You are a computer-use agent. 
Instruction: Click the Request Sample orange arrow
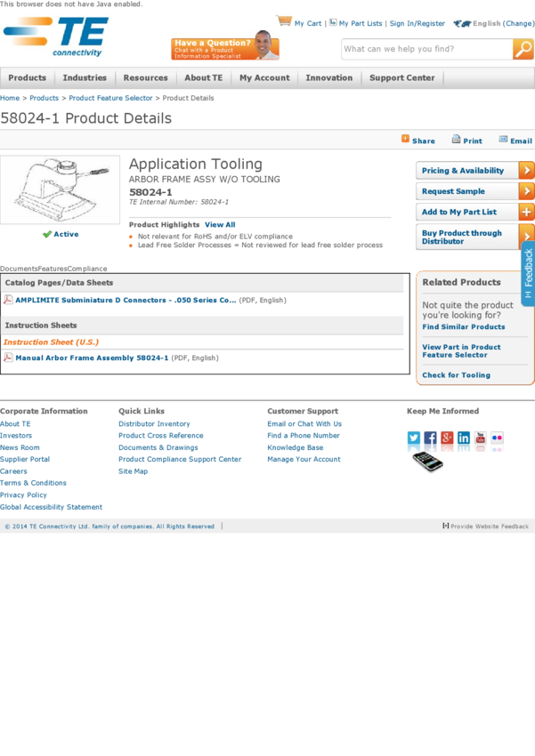click(x=526, y=191)
